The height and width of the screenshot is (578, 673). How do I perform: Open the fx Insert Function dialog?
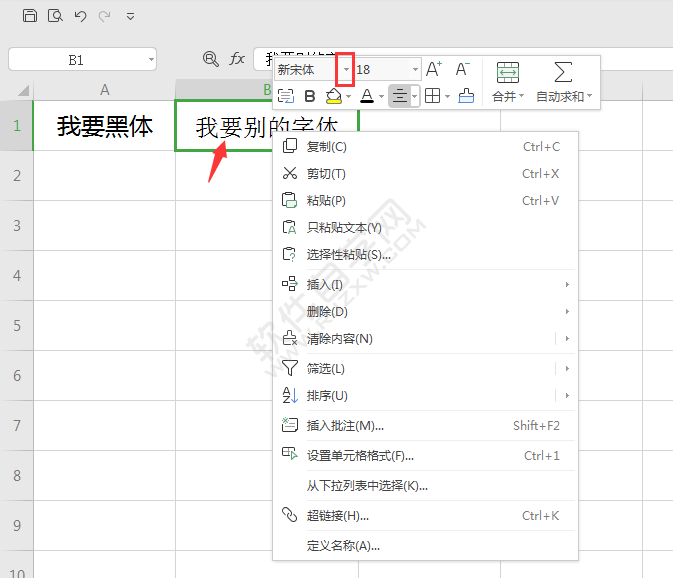(x=237, y=58)
